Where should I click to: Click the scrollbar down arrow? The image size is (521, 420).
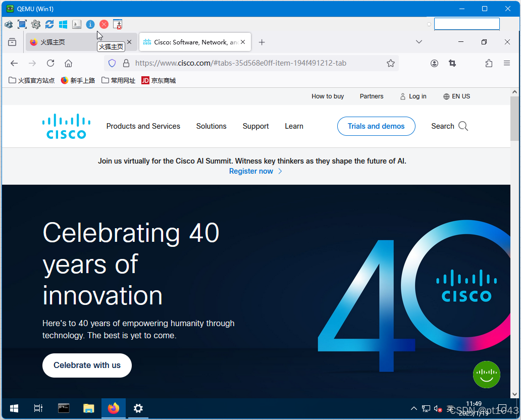pyautogui.click(x=514, y=394)
